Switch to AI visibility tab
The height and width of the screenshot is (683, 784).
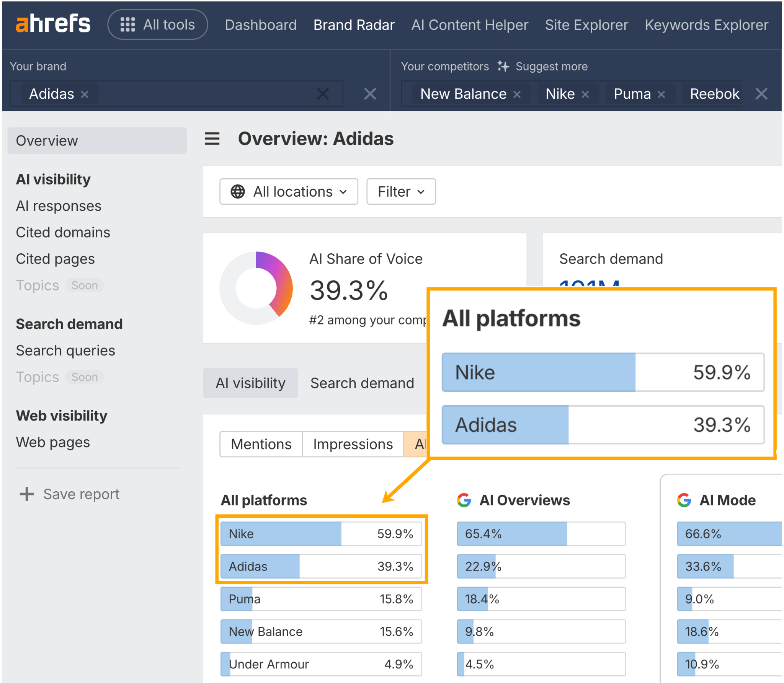point(250,383)
